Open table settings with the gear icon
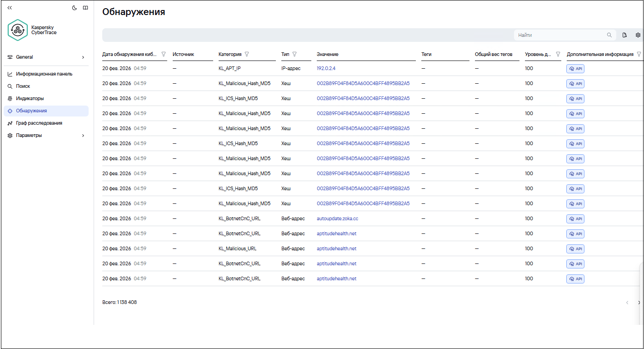This screenshot has width=644, height=349. (x=638, y=35)
